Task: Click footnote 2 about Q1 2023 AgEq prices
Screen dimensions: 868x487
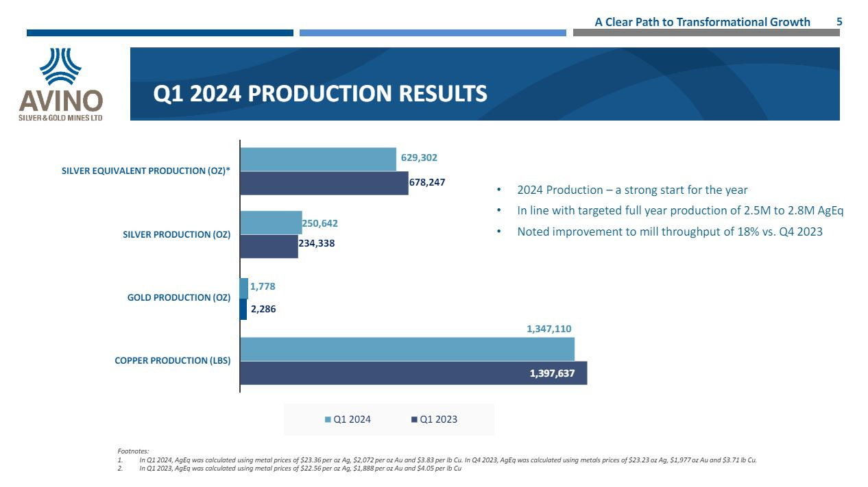Action: (300, 469)
